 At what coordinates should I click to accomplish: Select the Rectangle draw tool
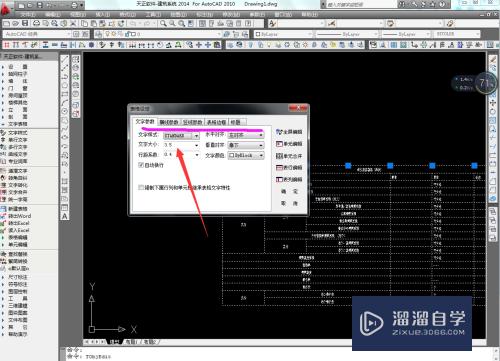click(x=64, y=94)
